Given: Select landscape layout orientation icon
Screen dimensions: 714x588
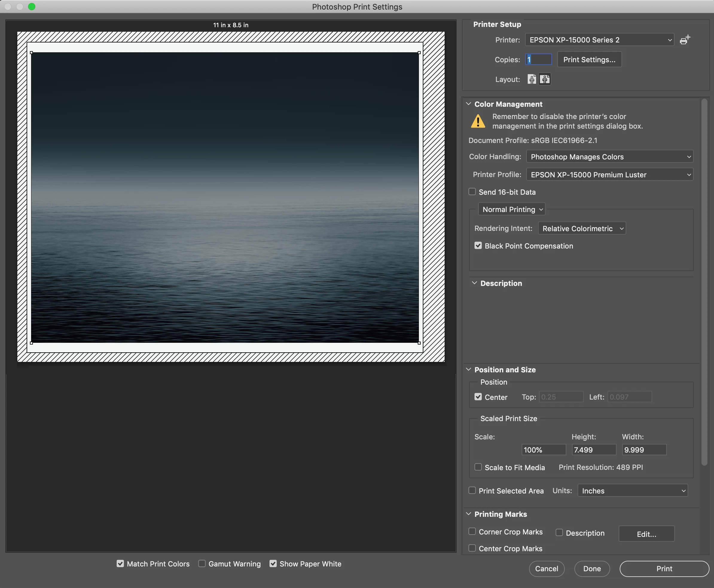Looking at the screenshot, I should pyautogui.click(x=545, y=79).
